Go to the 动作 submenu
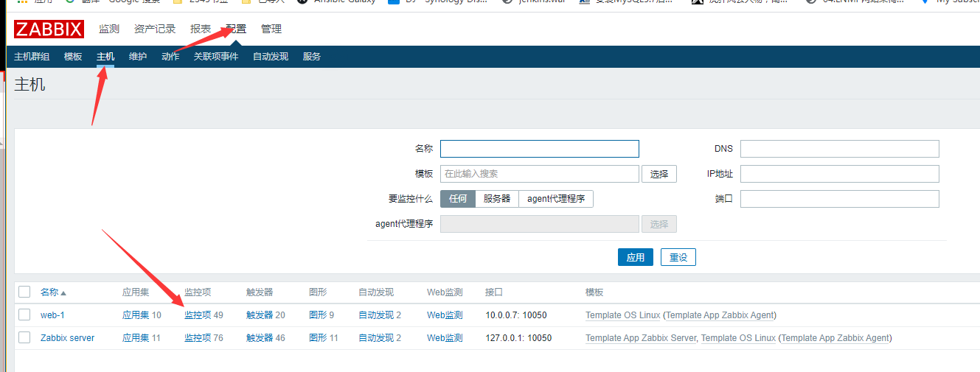This screenshot has width=980, height=372. point(170,57)
